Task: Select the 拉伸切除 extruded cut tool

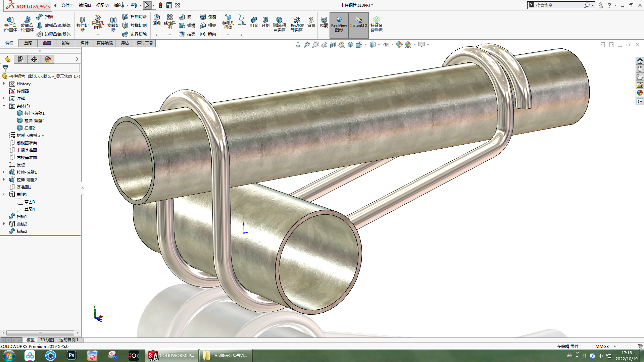Action: [83, 24]
